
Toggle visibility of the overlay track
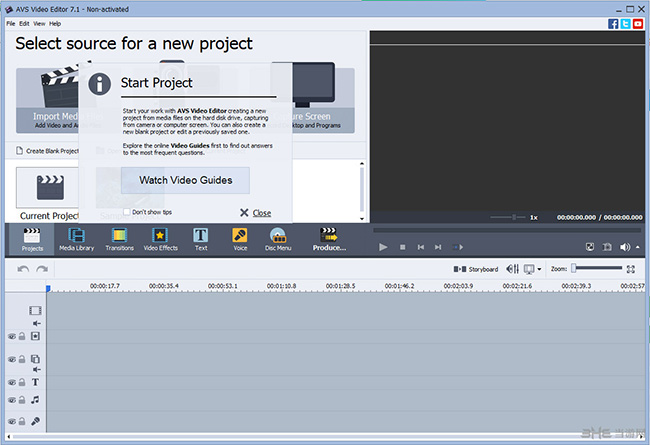(x=12, y=359)
